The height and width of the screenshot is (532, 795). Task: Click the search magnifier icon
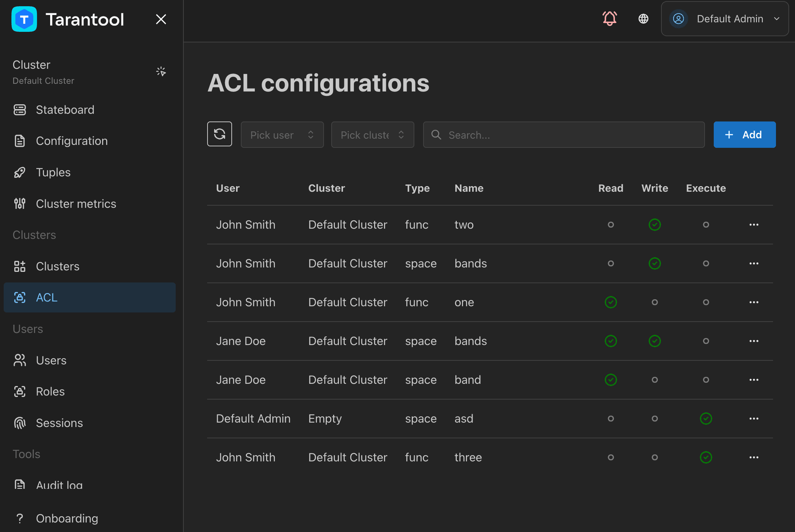pyautogui.click(x=436, y=135)
